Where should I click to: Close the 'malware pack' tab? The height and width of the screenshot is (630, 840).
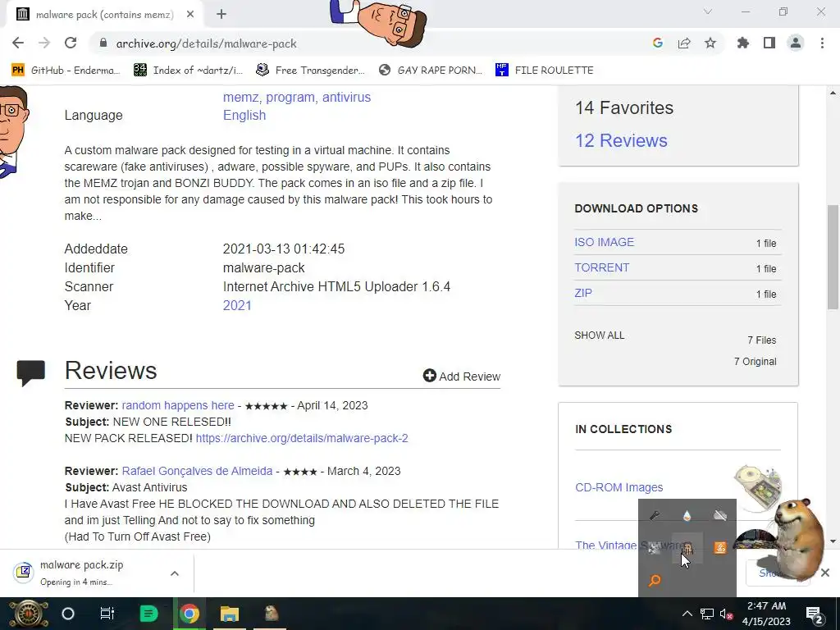coord(190,15)
